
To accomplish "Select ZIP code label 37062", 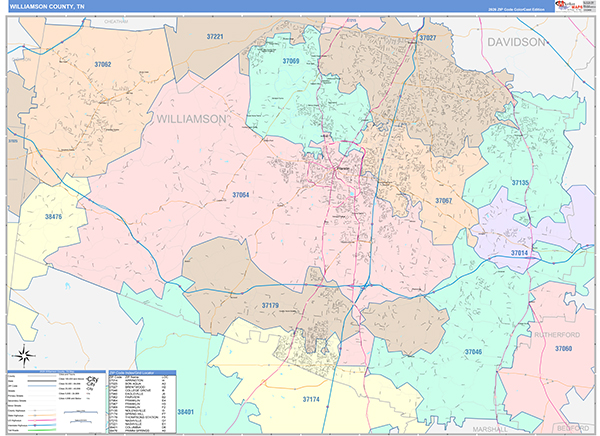I will (x=103, y=64).
